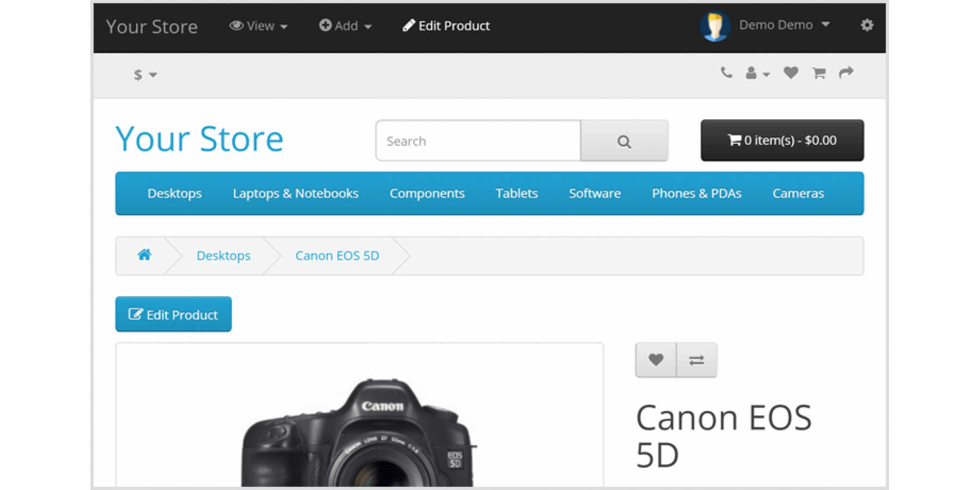Click Edit Product in the admin bar

tap(446, 26)
